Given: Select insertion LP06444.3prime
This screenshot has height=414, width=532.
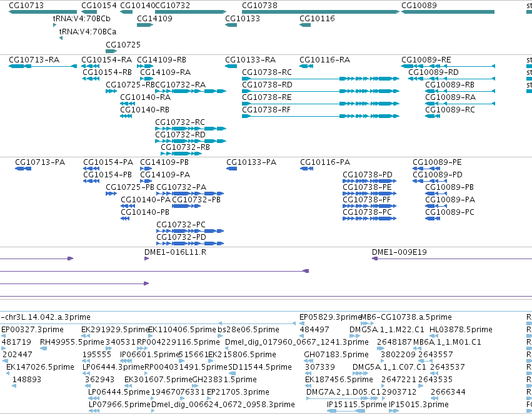Looking at the screenshot, I should pos(113,367).
